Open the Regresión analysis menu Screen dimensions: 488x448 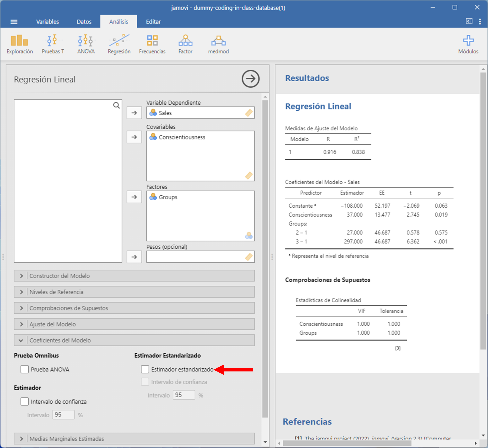click(119, 44)
